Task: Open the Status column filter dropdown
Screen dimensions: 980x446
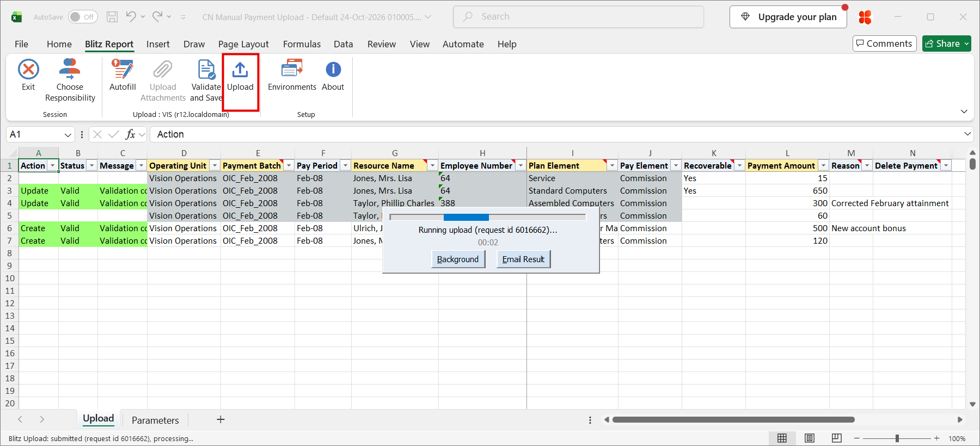Action: 91,166
